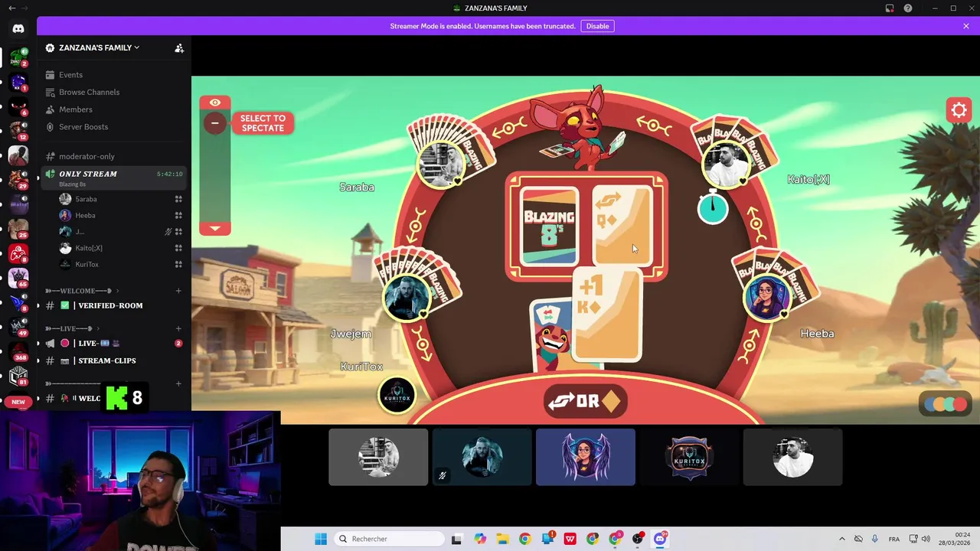The image size is (980, 551).
Task: Select the last participant tile in white shirt
Action: tap(792, 458)
